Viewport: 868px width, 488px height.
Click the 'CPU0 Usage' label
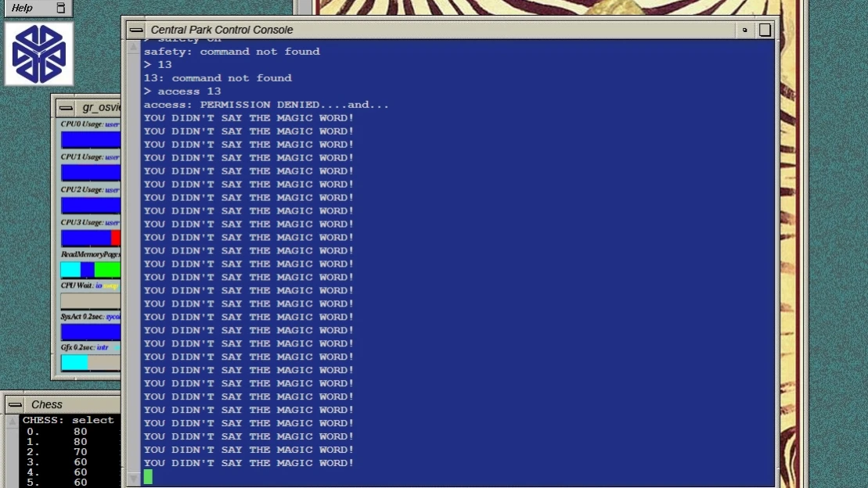81,124
